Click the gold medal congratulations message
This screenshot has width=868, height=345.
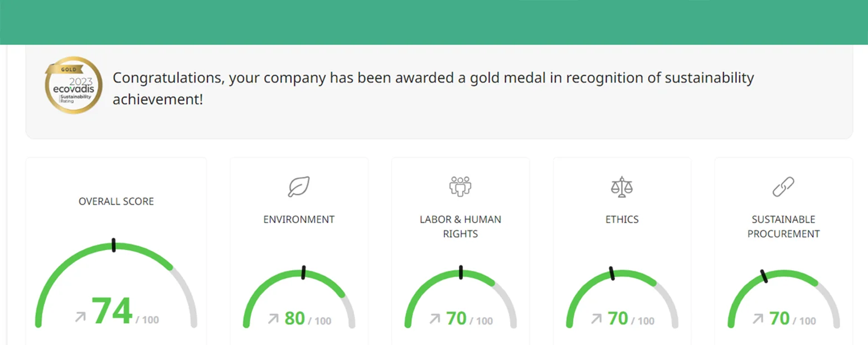click(x=433, y=88)
